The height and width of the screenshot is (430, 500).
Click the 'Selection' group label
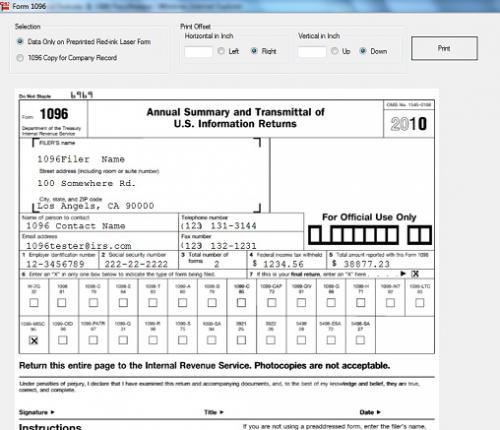tap(28, 27)
